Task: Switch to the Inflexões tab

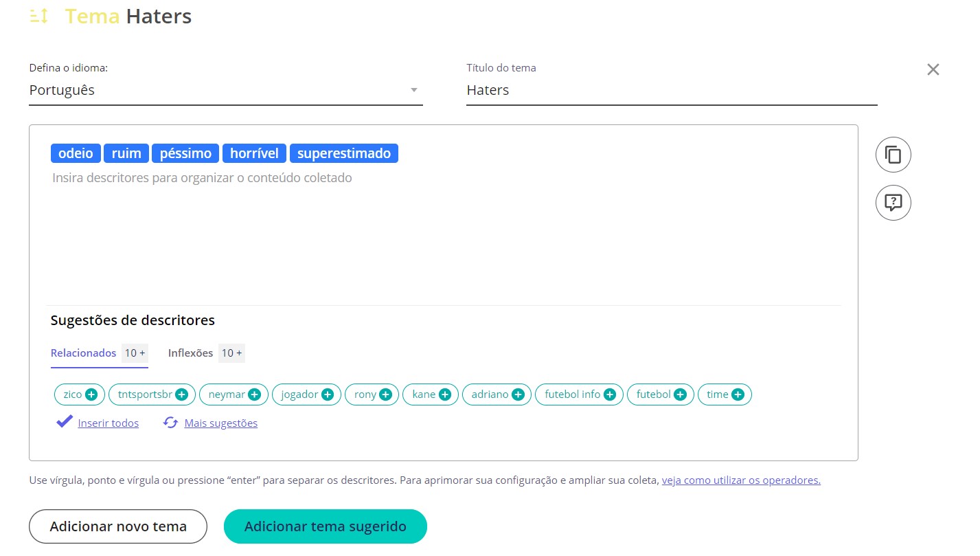Action: tap(191, 353)
